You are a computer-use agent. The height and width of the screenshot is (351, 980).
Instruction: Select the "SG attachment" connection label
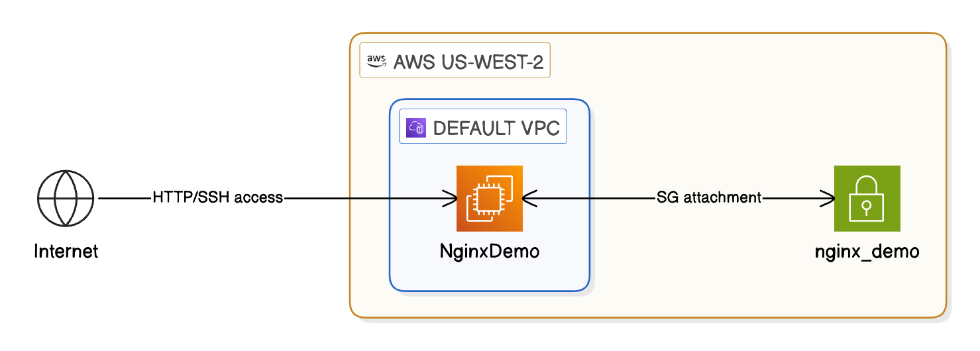(x=708, y=197)
